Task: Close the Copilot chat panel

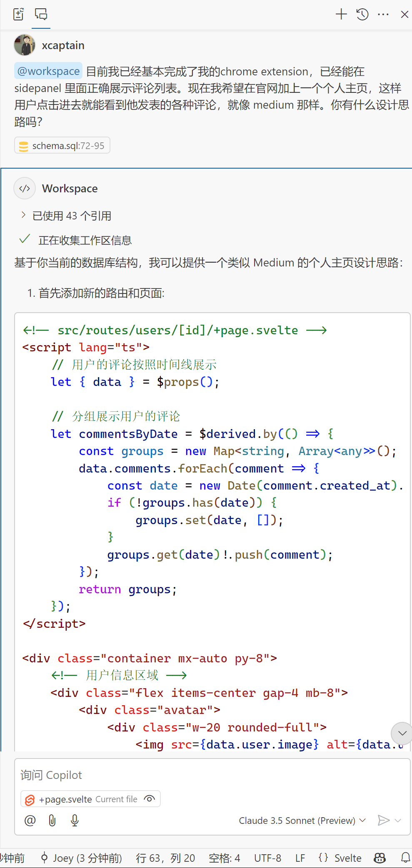Action: tap(404, 14)
